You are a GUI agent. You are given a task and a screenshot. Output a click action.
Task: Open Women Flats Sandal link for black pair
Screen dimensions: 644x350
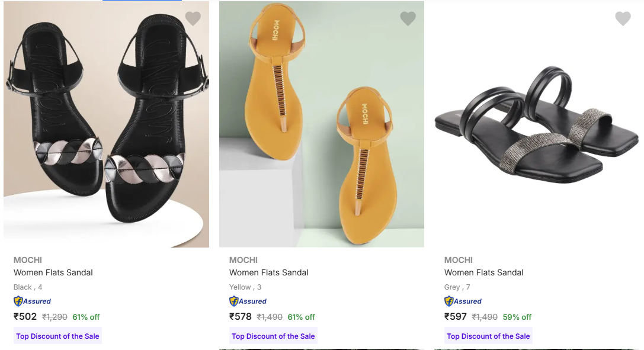53,272
